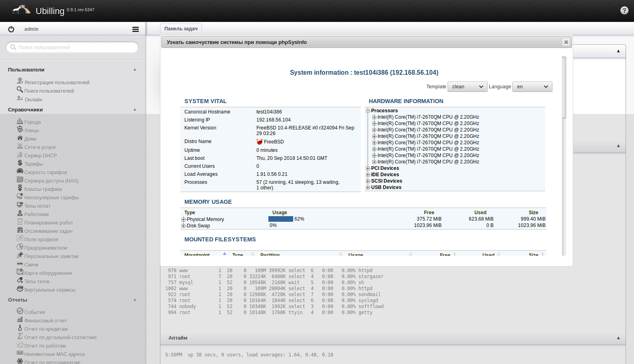Click the Physical Memory usage bar
Viewport: 634px width, 364px height.
point(281,219)
